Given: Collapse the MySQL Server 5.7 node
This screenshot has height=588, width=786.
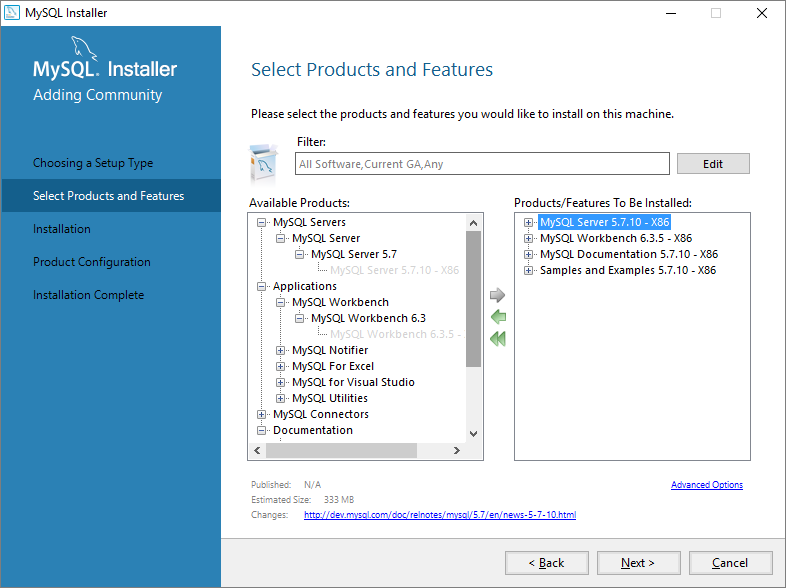Looking at the screenshot, I should click(299, 254).
